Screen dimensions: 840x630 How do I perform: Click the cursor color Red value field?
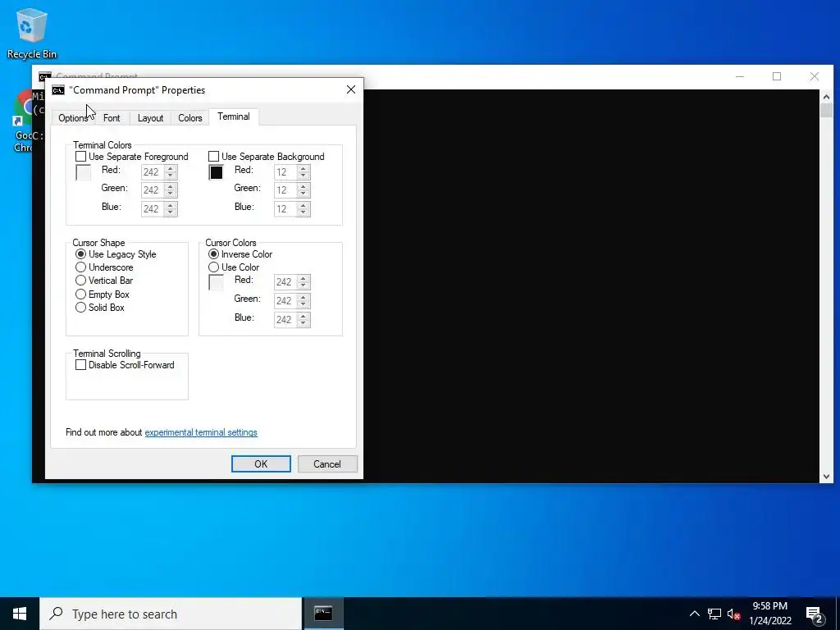(285, 282)
